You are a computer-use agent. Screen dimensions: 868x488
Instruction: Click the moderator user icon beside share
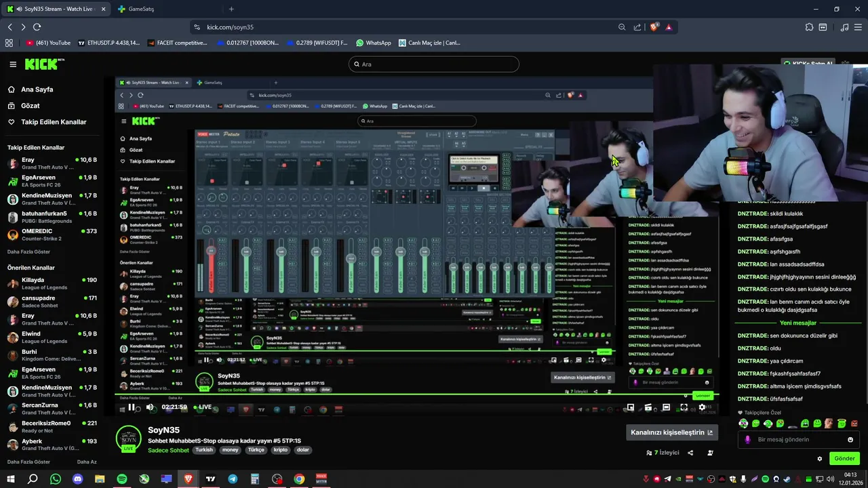coord(710,453)
